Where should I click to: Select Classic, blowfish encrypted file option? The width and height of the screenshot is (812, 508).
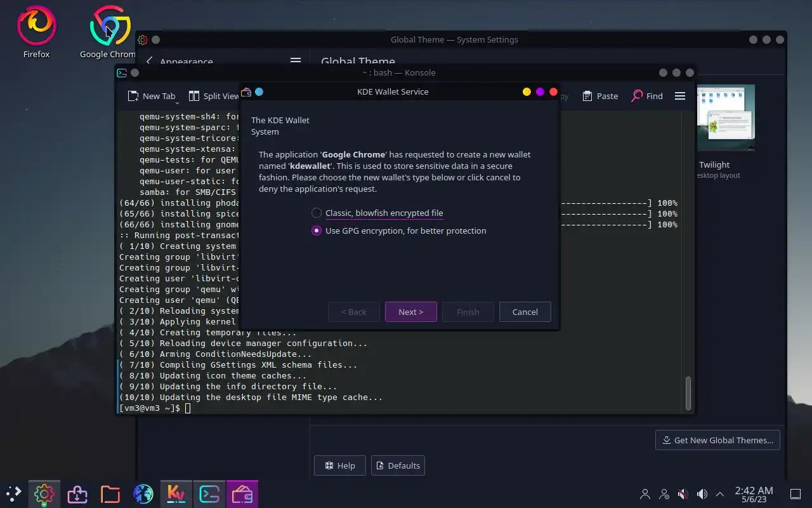pyautogui.click(x=377, y=213)
